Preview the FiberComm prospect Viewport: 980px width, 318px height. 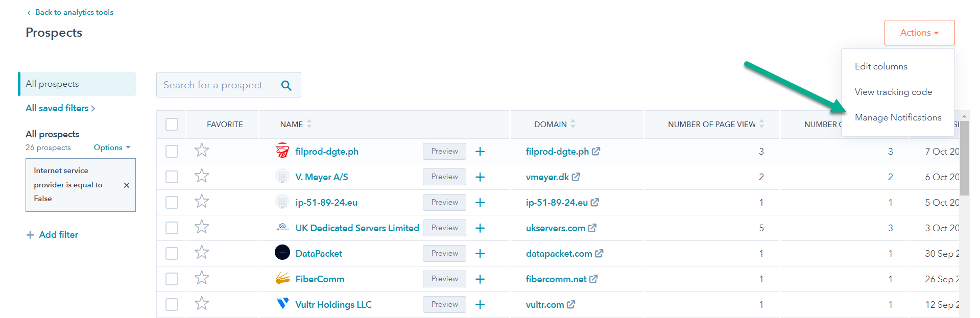[x=444, y=279]
